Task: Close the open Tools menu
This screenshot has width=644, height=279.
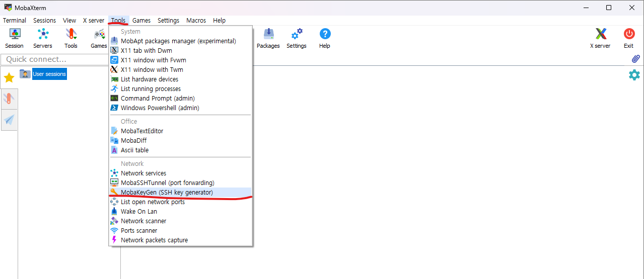Action: [x=118, y=21]
